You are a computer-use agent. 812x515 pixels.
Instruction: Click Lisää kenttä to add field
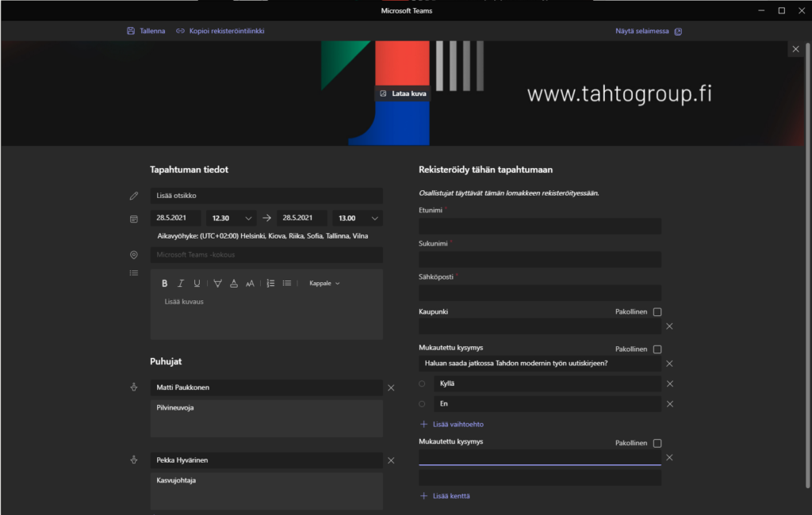click(x=445, y=496)
